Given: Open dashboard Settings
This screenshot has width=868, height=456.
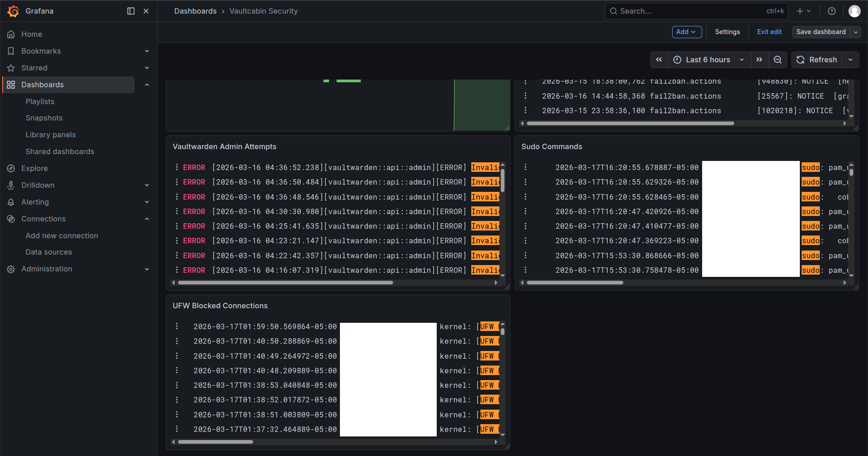Looking at the screenshot, I should pos(727,32).
